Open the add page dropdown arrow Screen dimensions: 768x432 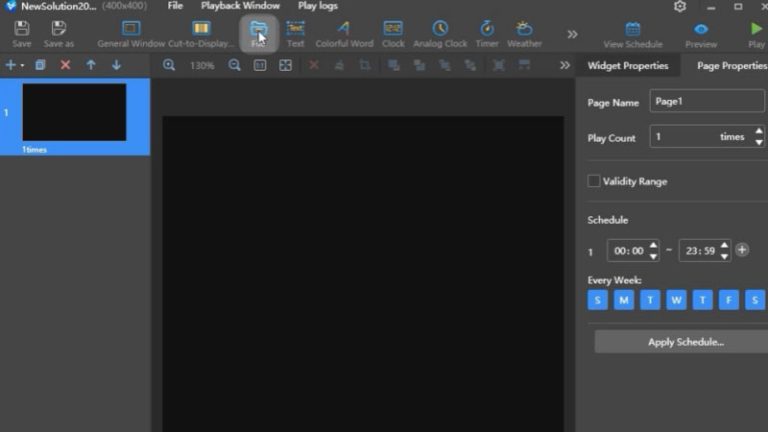[22, 66]
